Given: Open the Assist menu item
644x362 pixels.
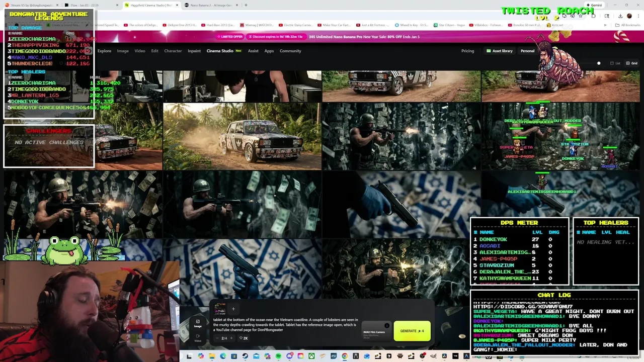Looking at the screenshot, I should 253,51.
